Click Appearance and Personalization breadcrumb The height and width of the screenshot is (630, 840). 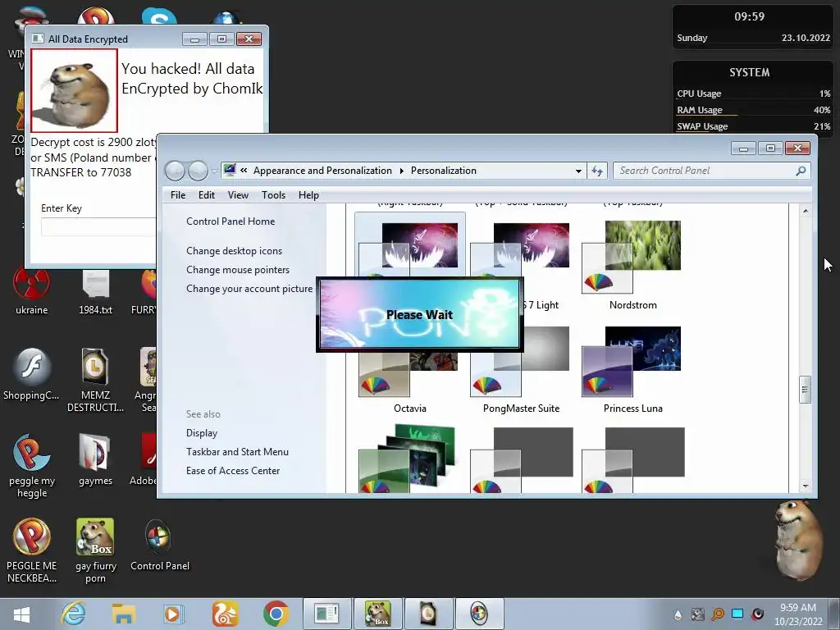(x=322, y=171)
